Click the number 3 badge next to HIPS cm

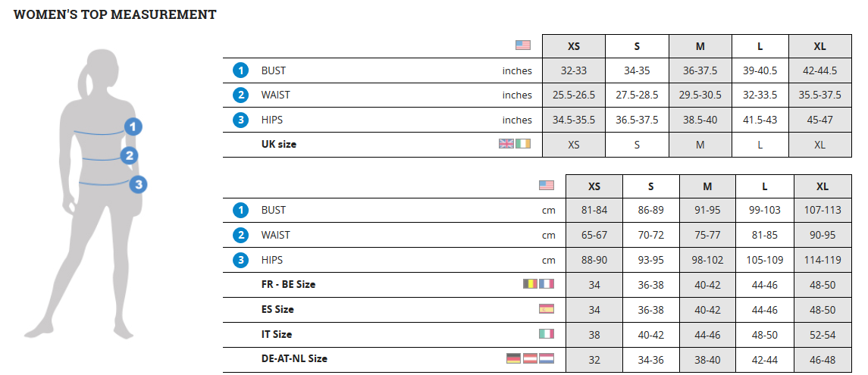coord(241,260)
